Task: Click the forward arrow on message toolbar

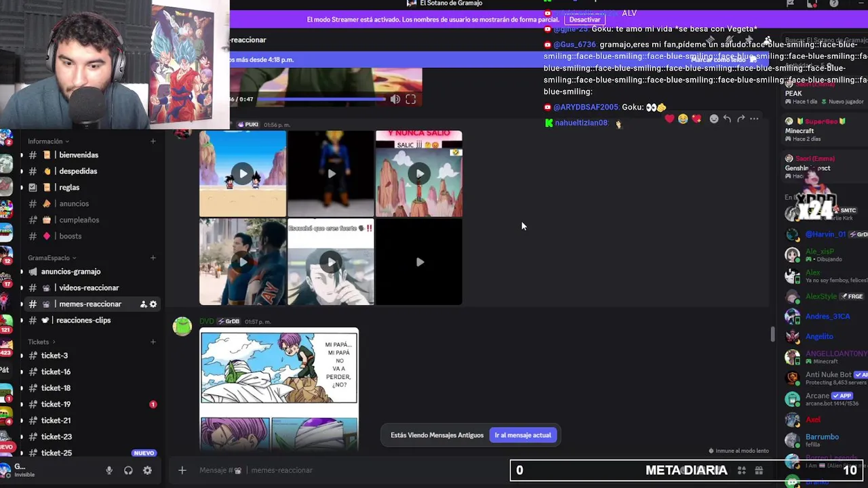Action: [741, 119]
